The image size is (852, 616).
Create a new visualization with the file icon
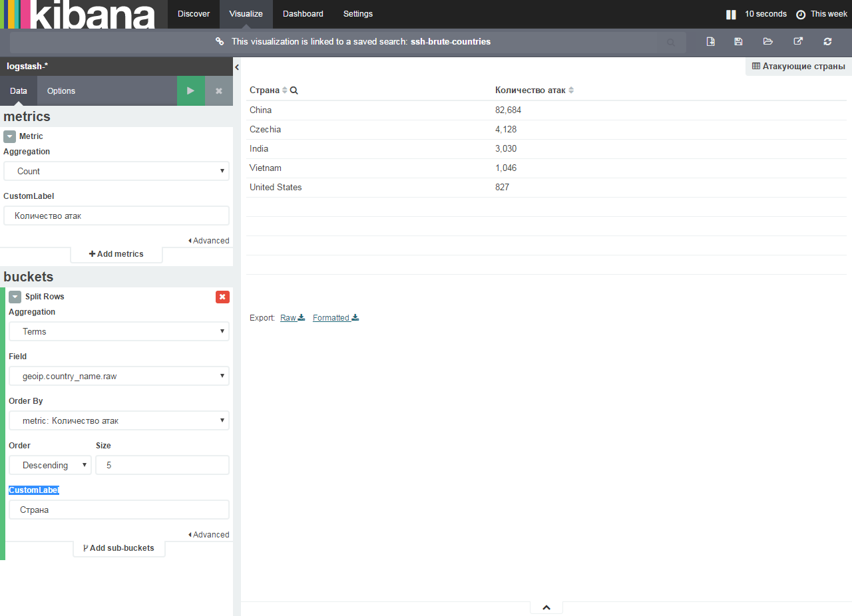tap(711, 42)
